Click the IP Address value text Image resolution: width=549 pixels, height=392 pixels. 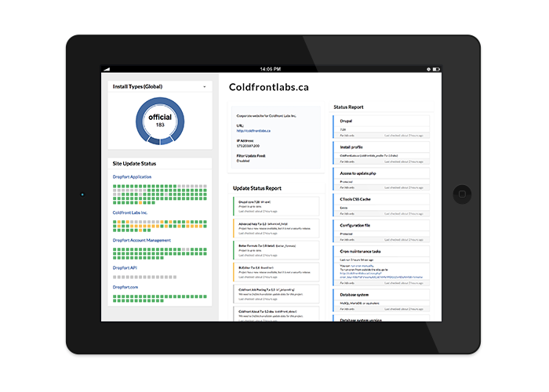coord(248,146)
